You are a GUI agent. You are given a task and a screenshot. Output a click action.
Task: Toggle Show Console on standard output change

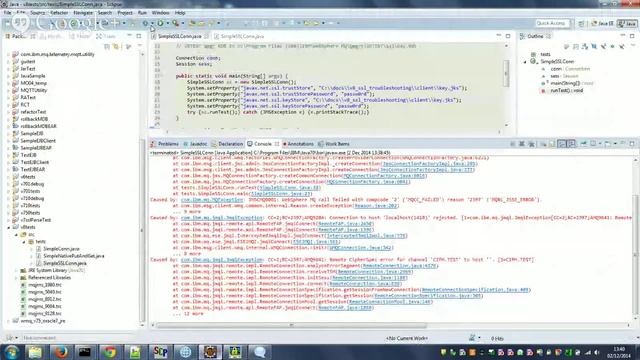click(562, 144)
